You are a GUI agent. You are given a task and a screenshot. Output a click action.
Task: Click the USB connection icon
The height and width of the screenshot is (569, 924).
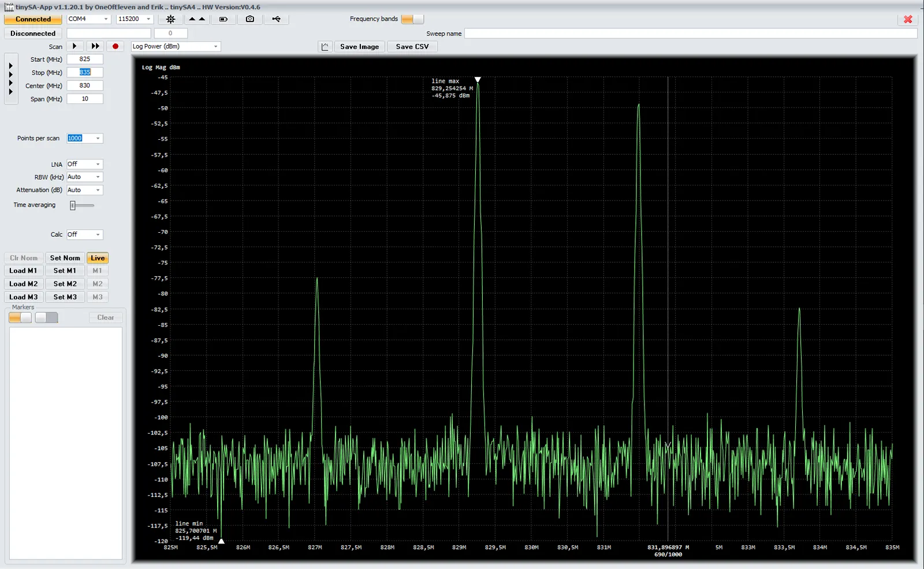point(277,19)
